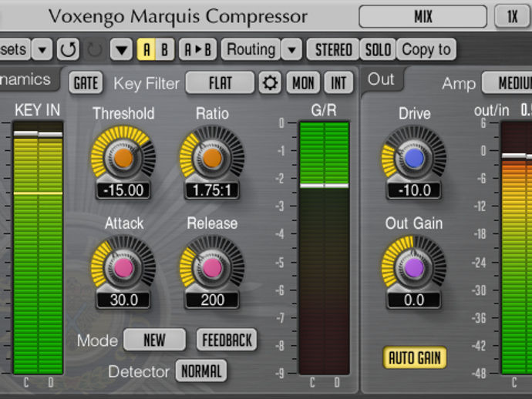The image size is (532, 399).
Task: Click the Drive knob
Action: pos(414,158)
